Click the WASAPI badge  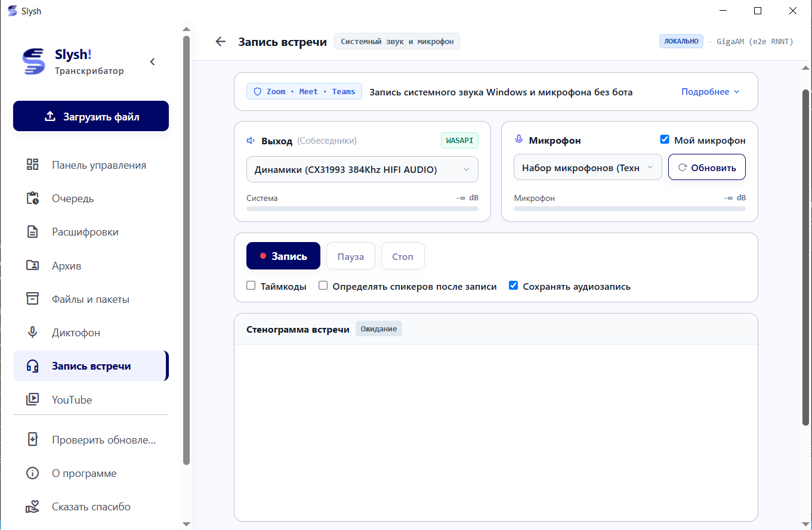[459, 140]
